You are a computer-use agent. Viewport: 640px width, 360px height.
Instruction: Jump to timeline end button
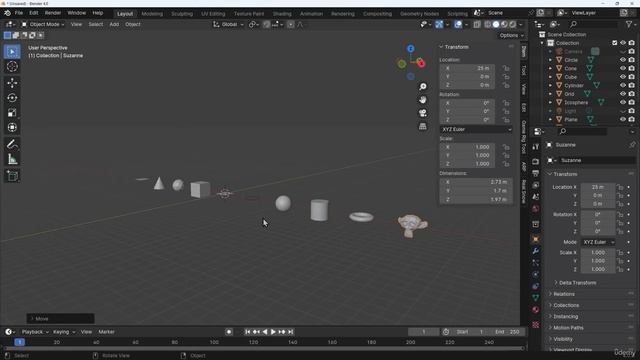click(x=291, y=332)
